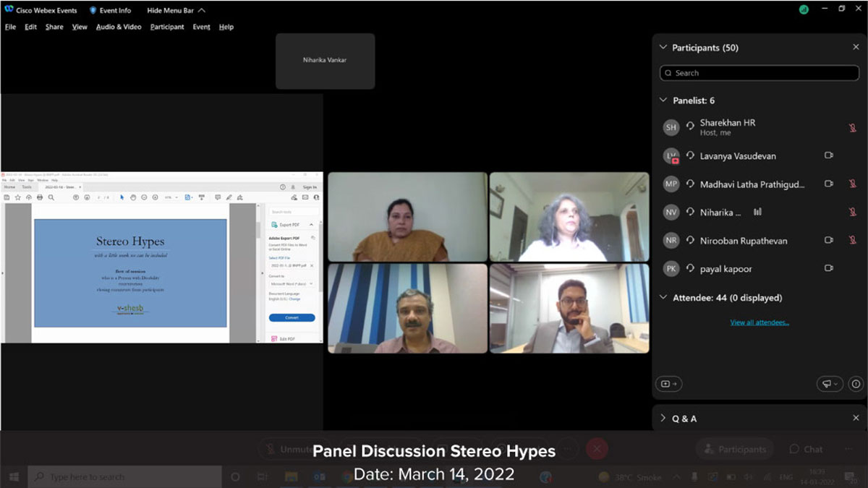The height and width of the screenshot is (488, 868).
Task: Click the move-participant button at panel bottom-left
Action: (x=668, y=384)
